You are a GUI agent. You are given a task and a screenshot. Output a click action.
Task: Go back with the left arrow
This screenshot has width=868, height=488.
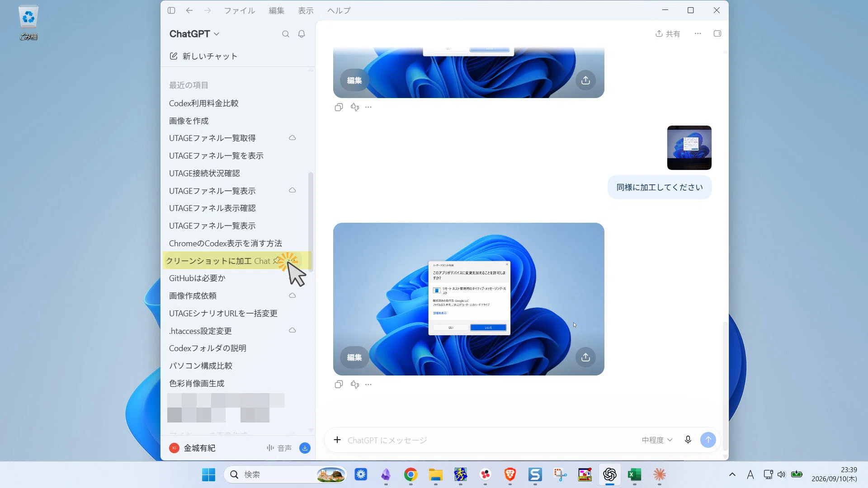[x=189, y=10]
